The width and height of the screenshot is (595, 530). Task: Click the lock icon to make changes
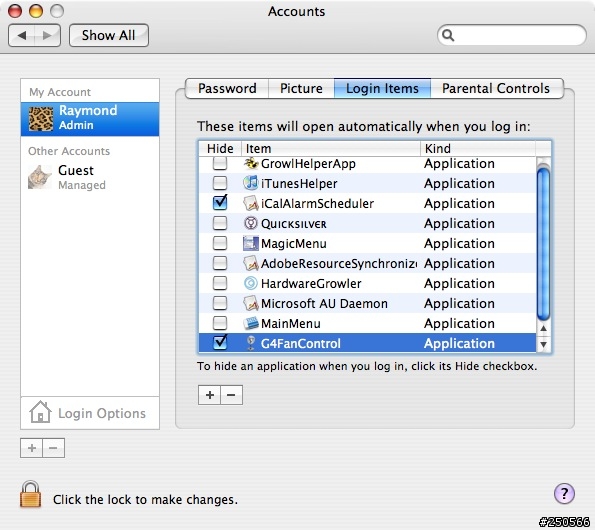pos(30,494)
